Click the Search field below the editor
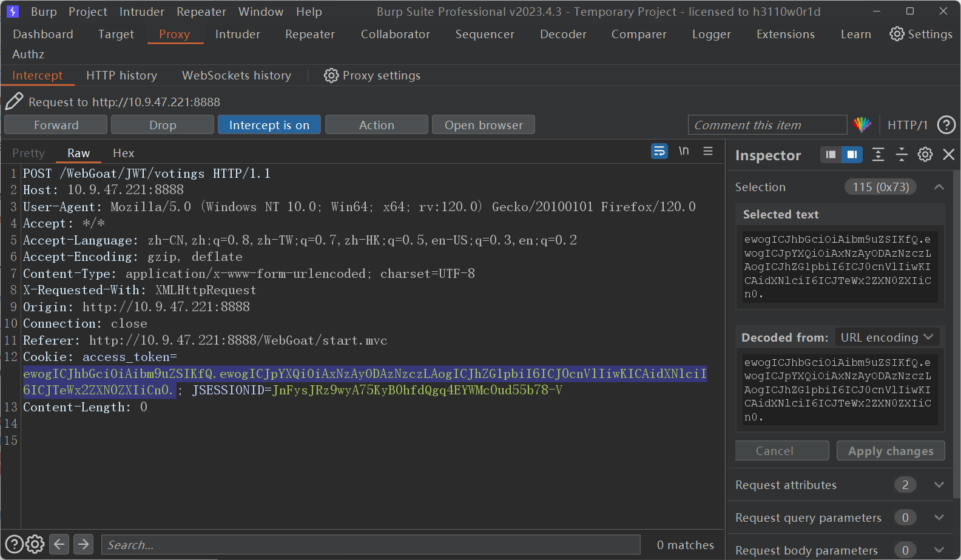The image size is (961, 560). [x=371, y=544]
